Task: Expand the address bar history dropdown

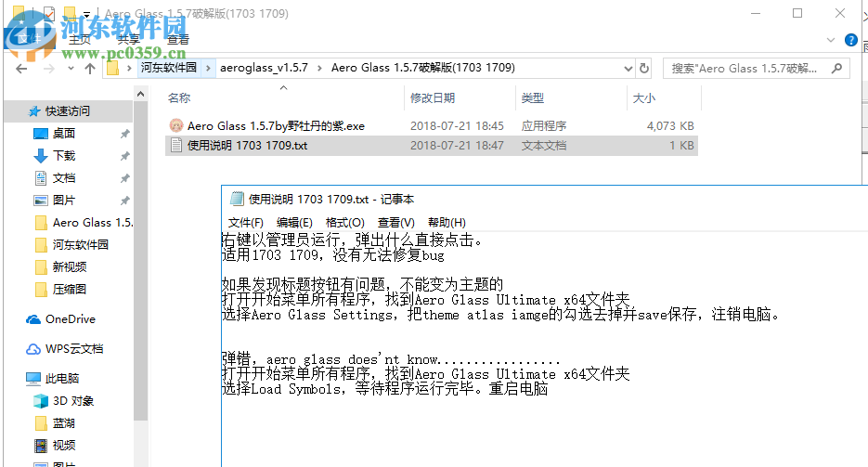Action: tap(628, 69)
